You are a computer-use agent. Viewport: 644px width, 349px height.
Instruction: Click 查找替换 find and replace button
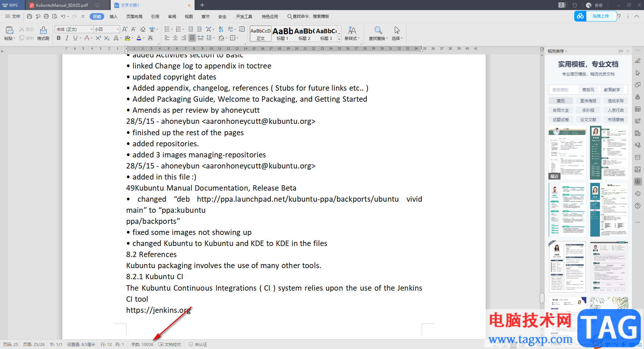pyautogui.click(x=378, y=34)
